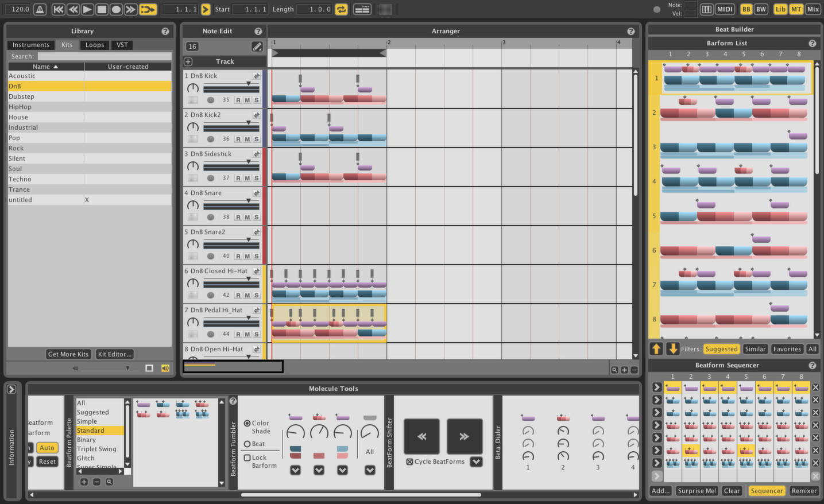This screenshot has width=824, height=504.
Task: Switch to the Loops tab in the Library
Action: pos(94,45)
